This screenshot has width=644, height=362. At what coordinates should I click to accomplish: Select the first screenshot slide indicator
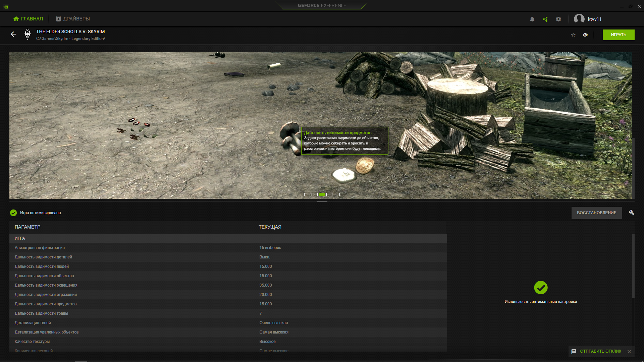(x=307, y=194)
